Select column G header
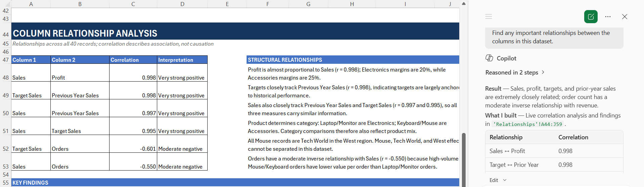This screenshot has width=644, height=187. (308, 4)
